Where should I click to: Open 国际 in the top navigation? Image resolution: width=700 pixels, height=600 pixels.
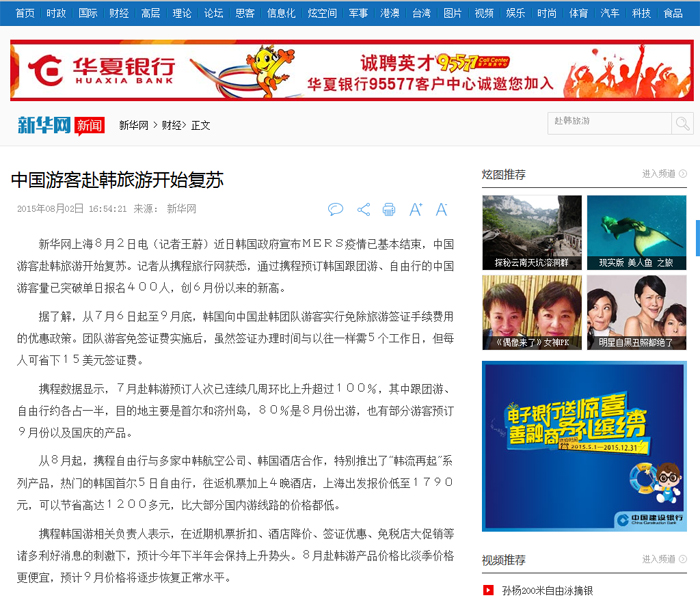(x=88, y=13)
